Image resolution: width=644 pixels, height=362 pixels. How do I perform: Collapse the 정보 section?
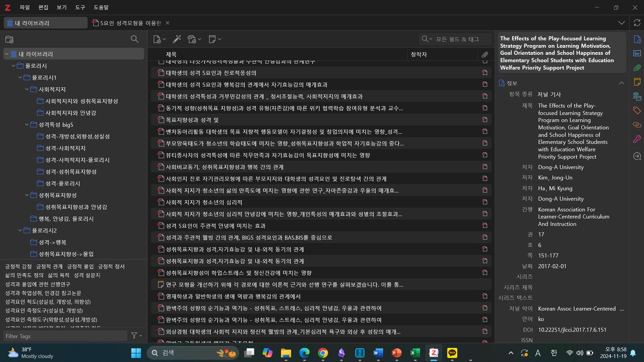(x=621, y=83)
